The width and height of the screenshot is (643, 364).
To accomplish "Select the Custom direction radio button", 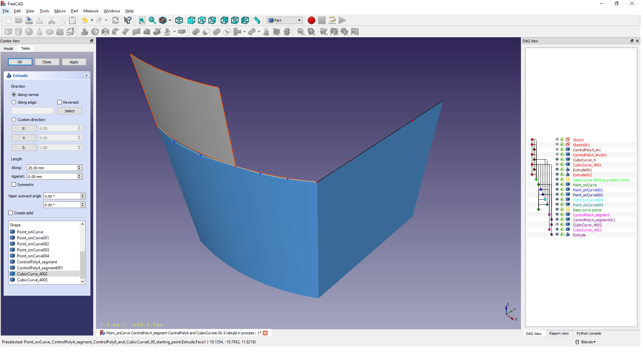I will (14, 120).
